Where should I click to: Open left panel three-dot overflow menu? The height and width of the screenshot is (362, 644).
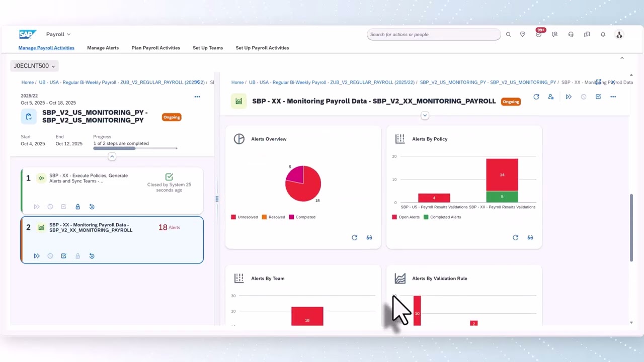[x=197, y=97]
